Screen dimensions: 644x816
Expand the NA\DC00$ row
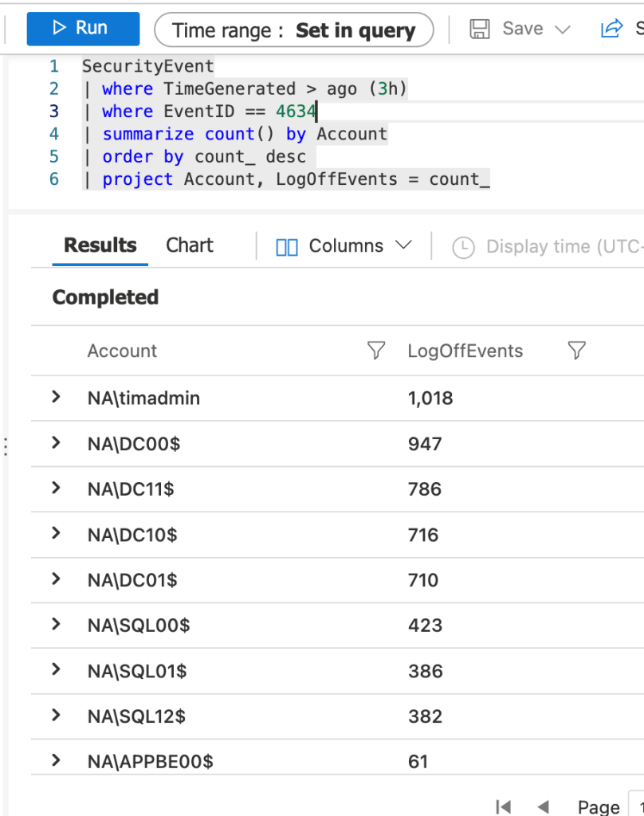click(x=56, y=442)
